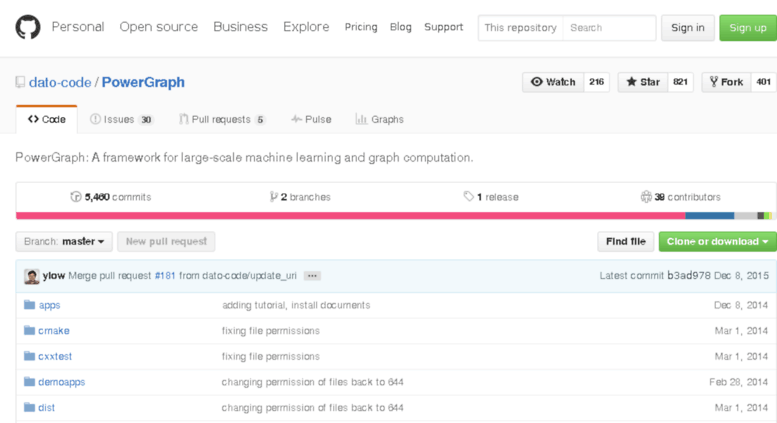Open the Pull requests tab

(222, 119)
